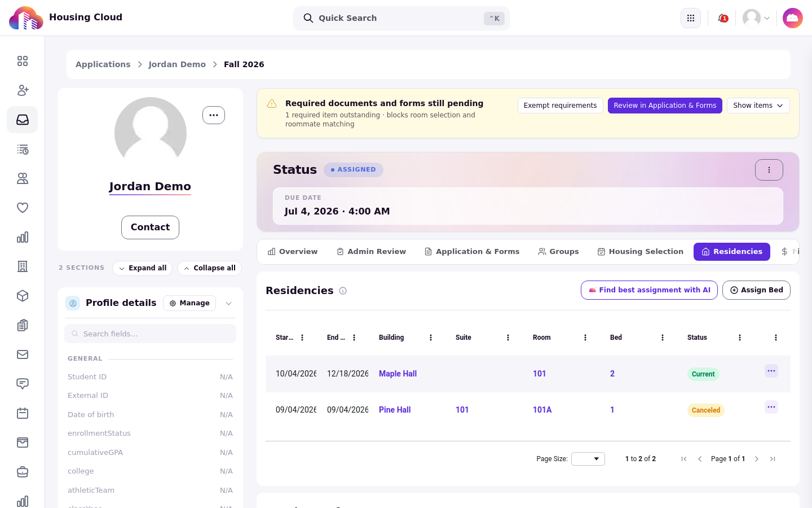Open the clipboard documents sidebar icon
This screenshot has width=812, height=508.
pos(23,325)
